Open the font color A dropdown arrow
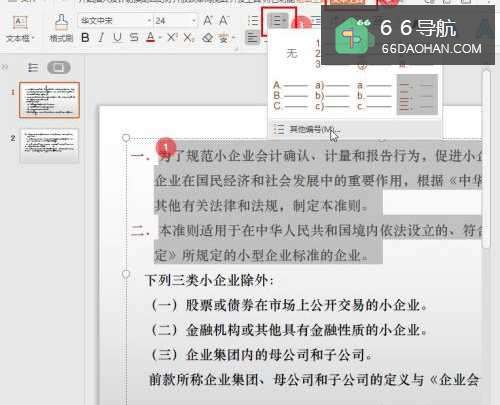The image size is (500, 405). [x=160, y=38]
